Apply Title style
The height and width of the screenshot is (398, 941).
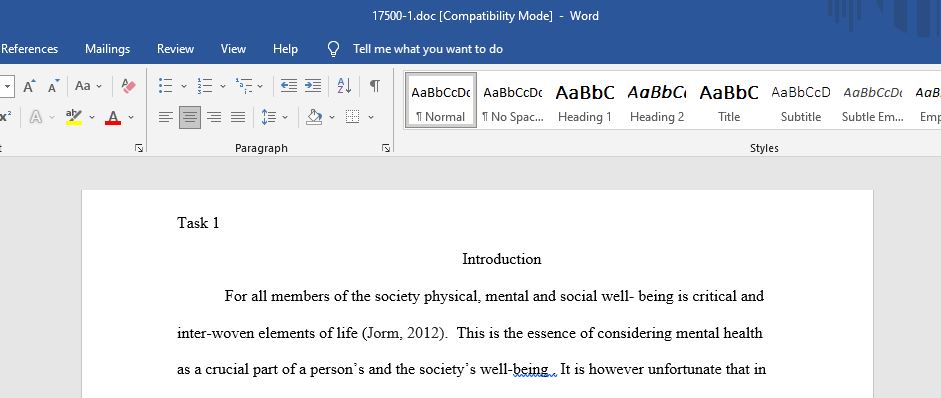point(729,100)
